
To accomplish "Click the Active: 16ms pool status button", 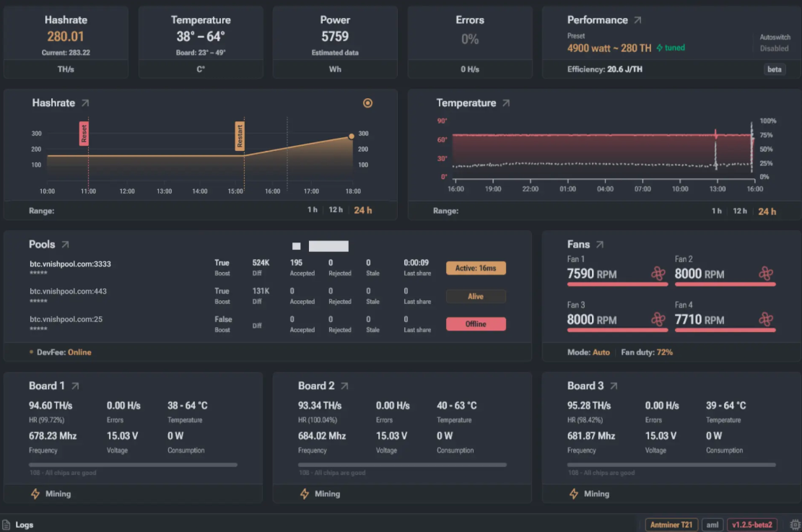I will (x=476, y=269).
